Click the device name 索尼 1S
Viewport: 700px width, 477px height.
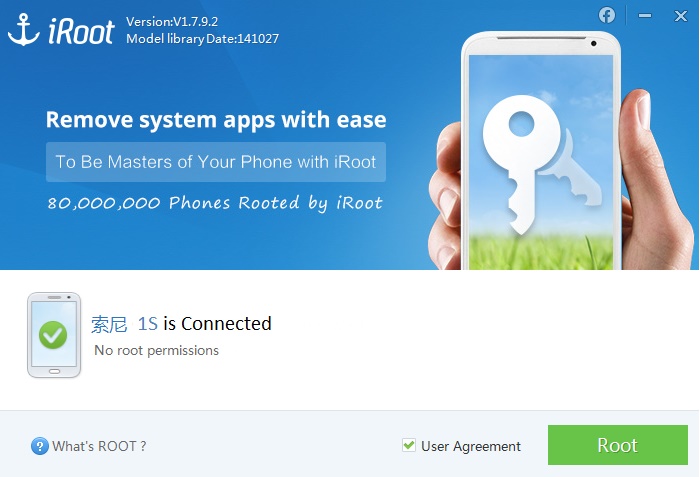coord(125,324)
